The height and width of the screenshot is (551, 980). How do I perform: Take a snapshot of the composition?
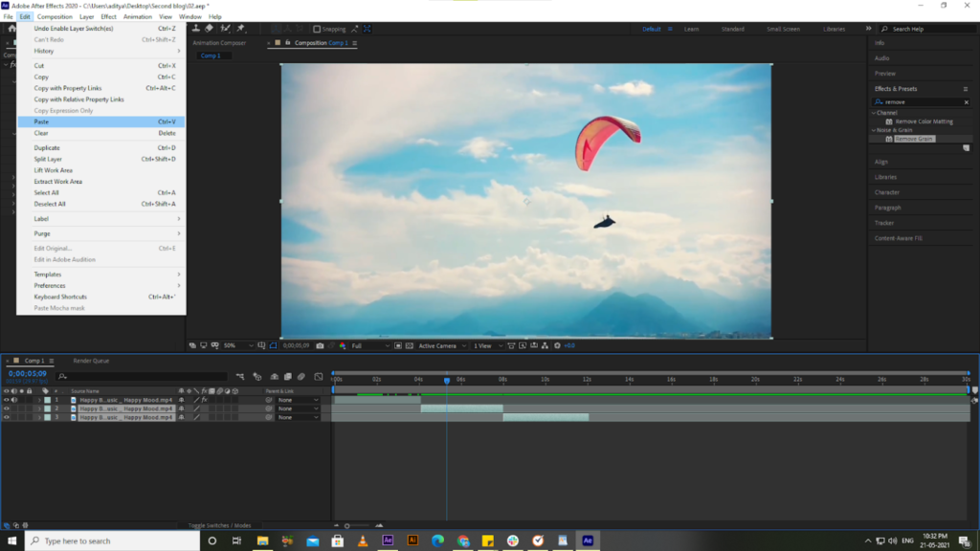[319, 345]
